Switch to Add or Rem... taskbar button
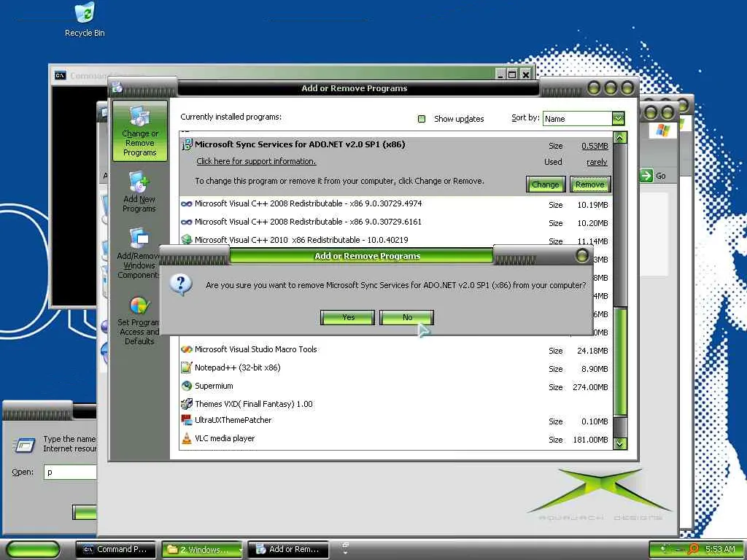 (x=288, y=550)
